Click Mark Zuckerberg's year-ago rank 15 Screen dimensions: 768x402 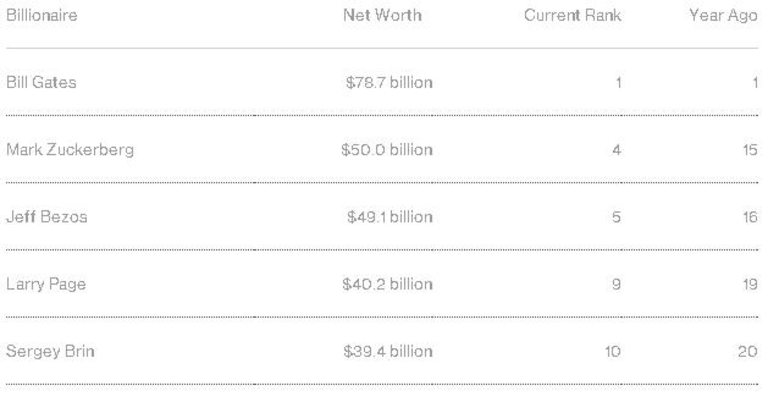click(x=750, y=150)
